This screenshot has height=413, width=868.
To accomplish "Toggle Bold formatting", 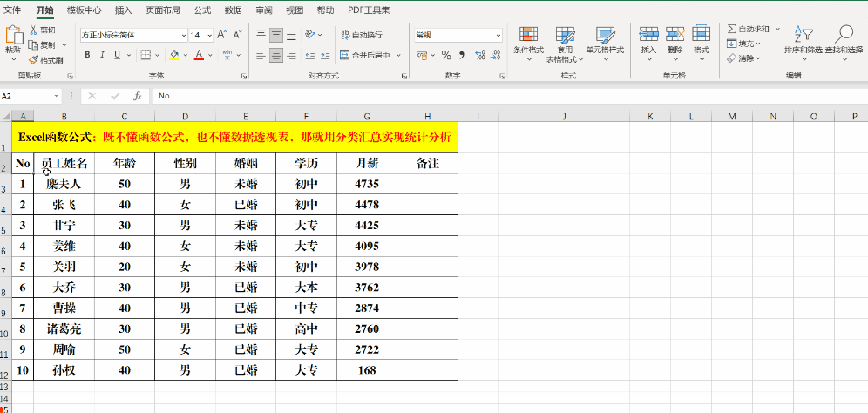I will click(x=87, y=55).
